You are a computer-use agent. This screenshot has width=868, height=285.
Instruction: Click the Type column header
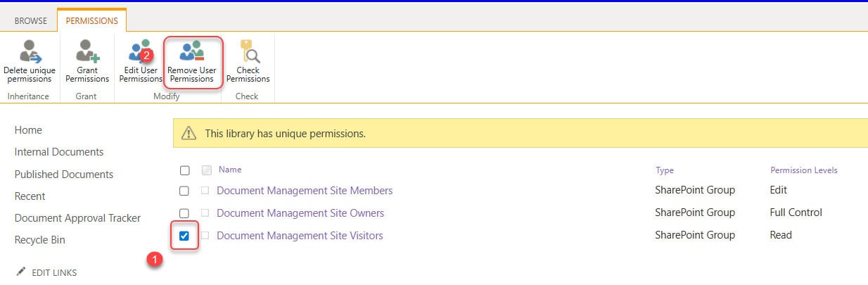pyautogui.click(x=665, y=170)
